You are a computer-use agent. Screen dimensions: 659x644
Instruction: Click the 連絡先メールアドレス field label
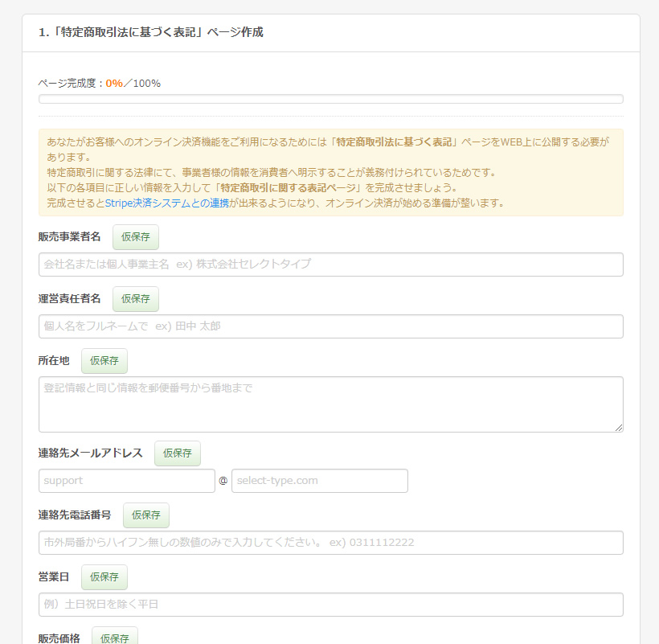point(90,453)
